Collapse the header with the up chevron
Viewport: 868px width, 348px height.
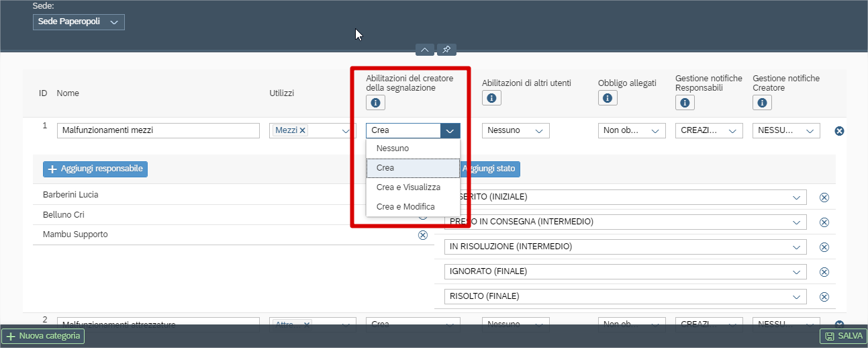click(x=425, y=49)
